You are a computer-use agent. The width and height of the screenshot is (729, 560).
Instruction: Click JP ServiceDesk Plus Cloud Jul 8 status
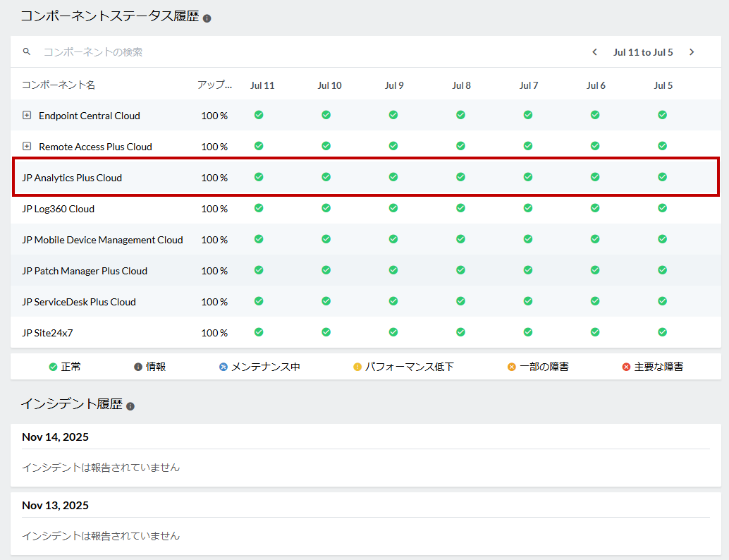point(461,301)
